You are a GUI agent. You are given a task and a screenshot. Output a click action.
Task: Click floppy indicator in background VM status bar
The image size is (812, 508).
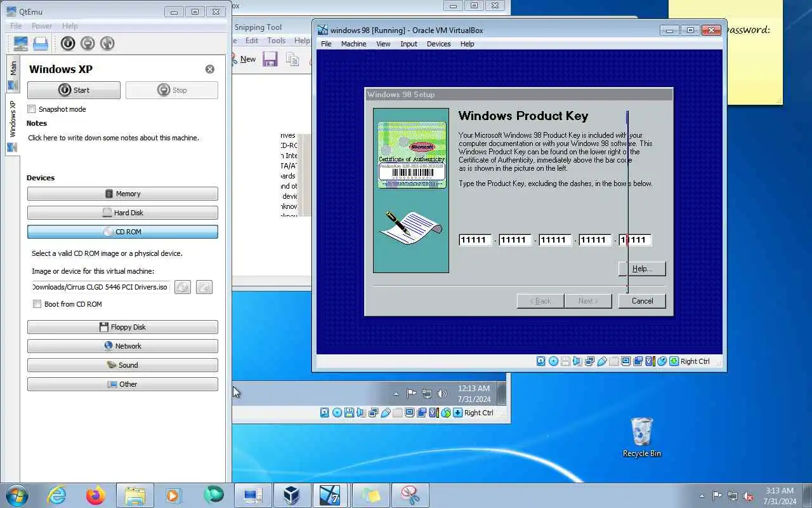point(349,413)
